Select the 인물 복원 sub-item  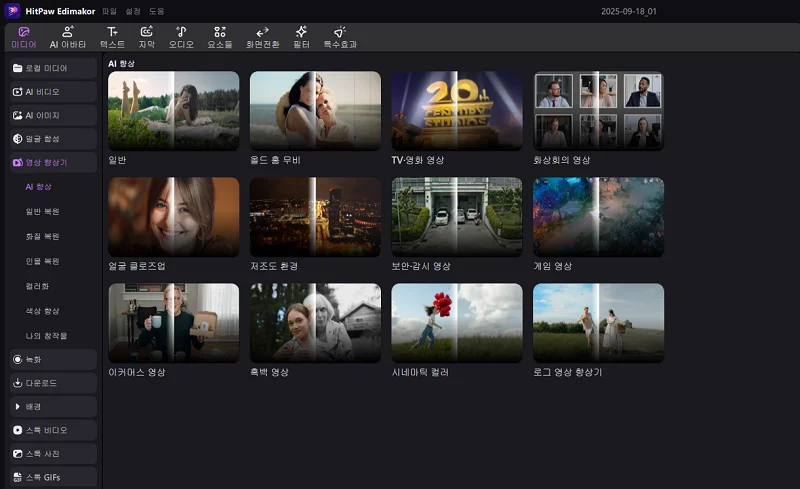42,261
